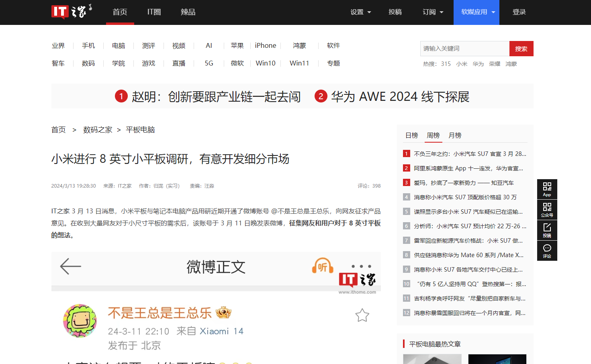591x364 pixels.
Task: Open the 视频 category link
Action: coord(179,46)
